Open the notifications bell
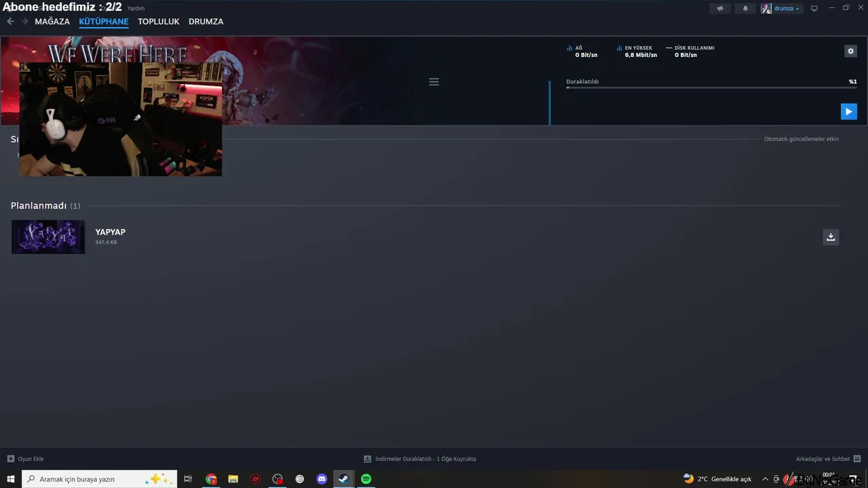This screenshot has height=488, width=868. point(745,8)
